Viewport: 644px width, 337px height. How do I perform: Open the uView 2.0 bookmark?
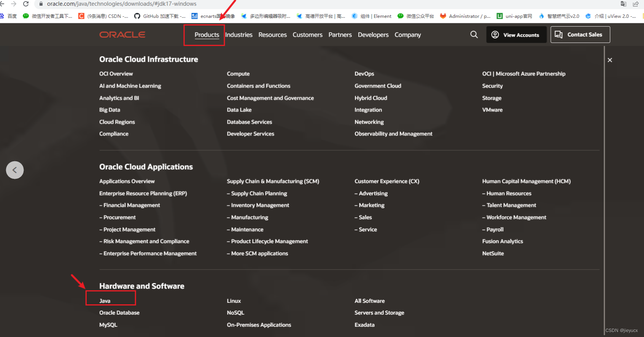coord(611,16)
